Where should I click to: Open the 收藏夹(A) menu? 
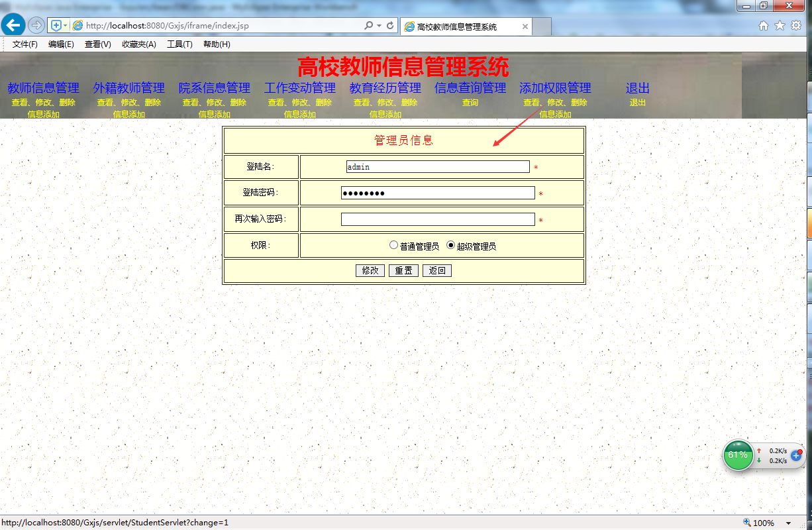click(138, 44)
